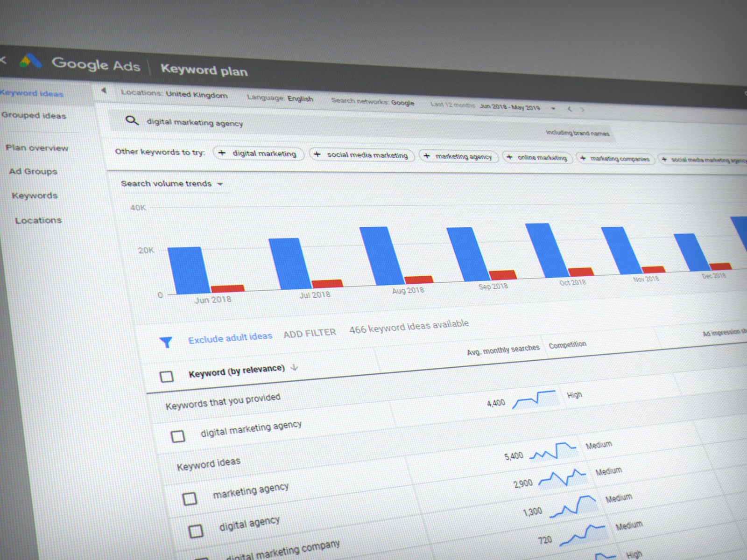Click the blue bar for Oct 2018

(x=546, y=250)
